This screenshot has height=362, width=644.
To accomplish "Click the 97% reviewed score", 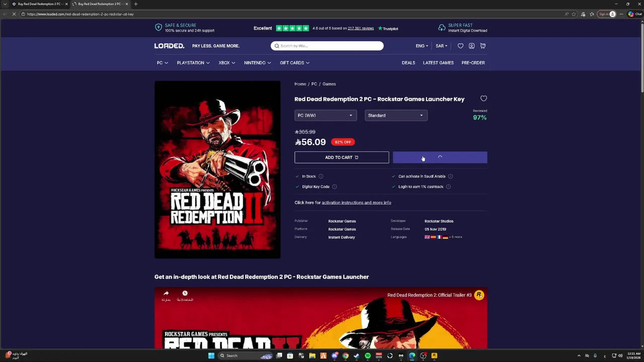I will 479,118.
